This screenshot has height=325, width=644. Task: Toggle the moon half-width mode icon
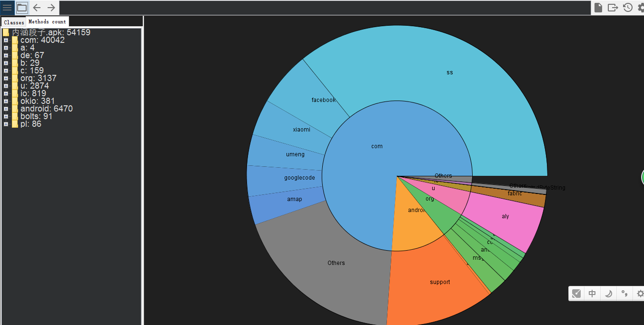click(608, 294)
